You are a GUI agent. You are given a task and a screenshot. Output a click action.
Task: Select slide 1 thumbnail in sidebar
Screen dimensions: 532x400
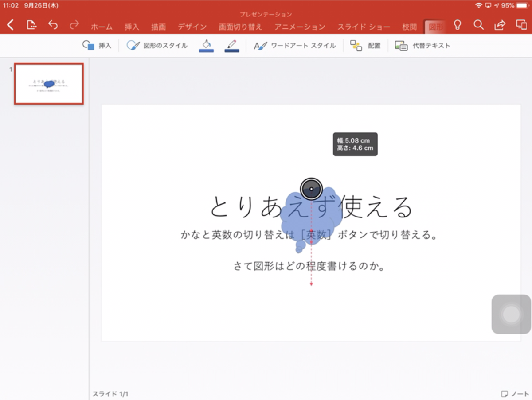coord(49,84)
